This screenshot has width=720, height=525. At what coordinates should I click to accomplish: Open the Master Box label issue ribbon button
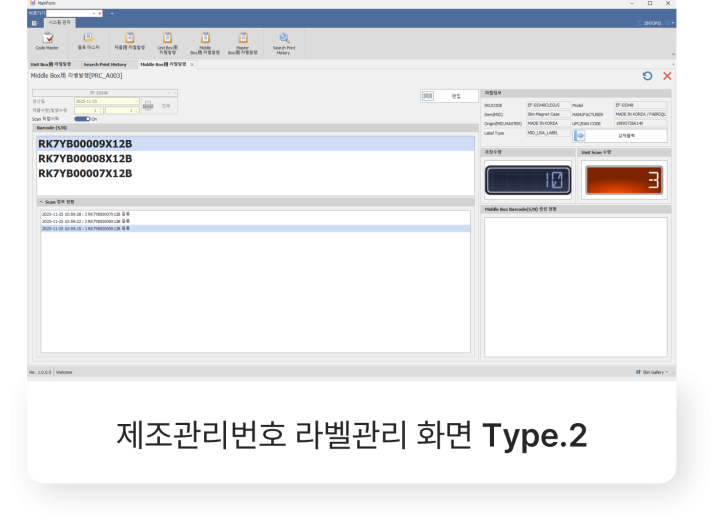click(x=243, y=43)
